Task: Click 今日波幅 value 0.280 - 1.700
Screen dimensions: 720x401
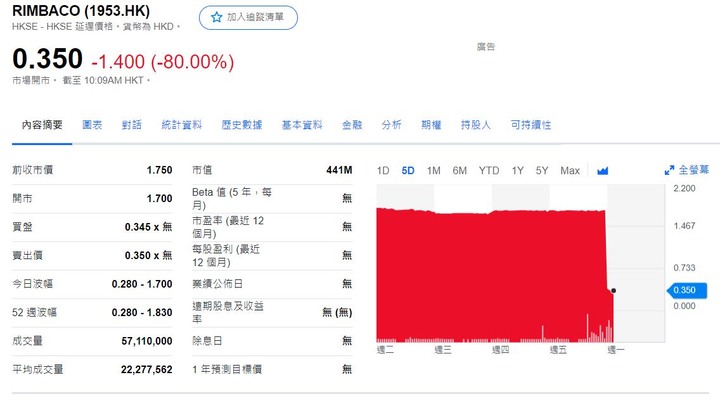Action: [142, 284]
